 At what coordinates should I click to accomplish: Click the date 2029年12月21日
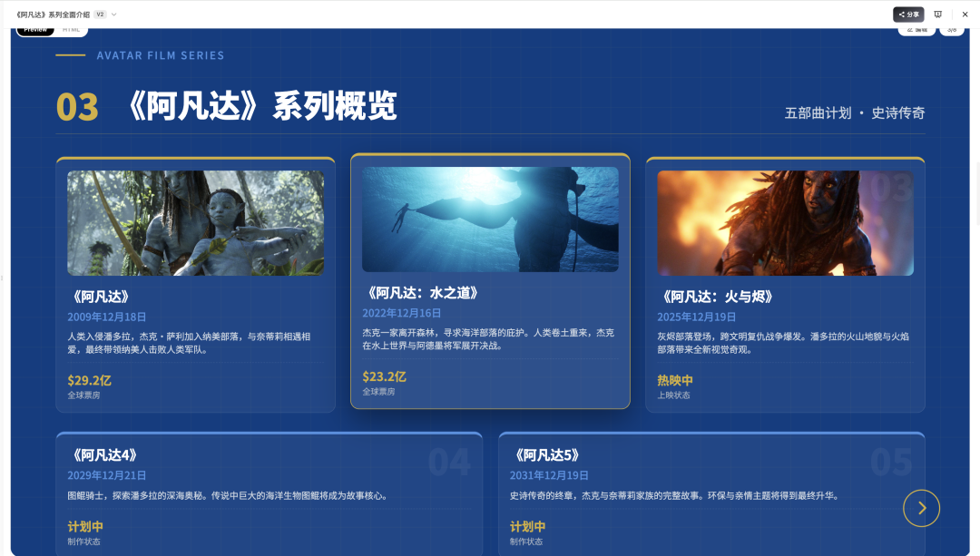tap(107, 475)
